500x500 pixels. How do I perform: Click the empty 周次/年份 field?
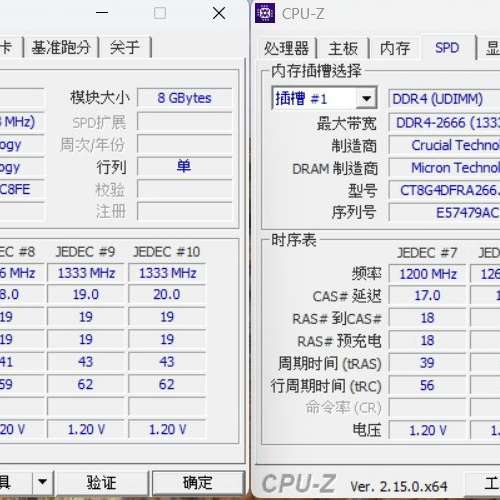(185, 144)
